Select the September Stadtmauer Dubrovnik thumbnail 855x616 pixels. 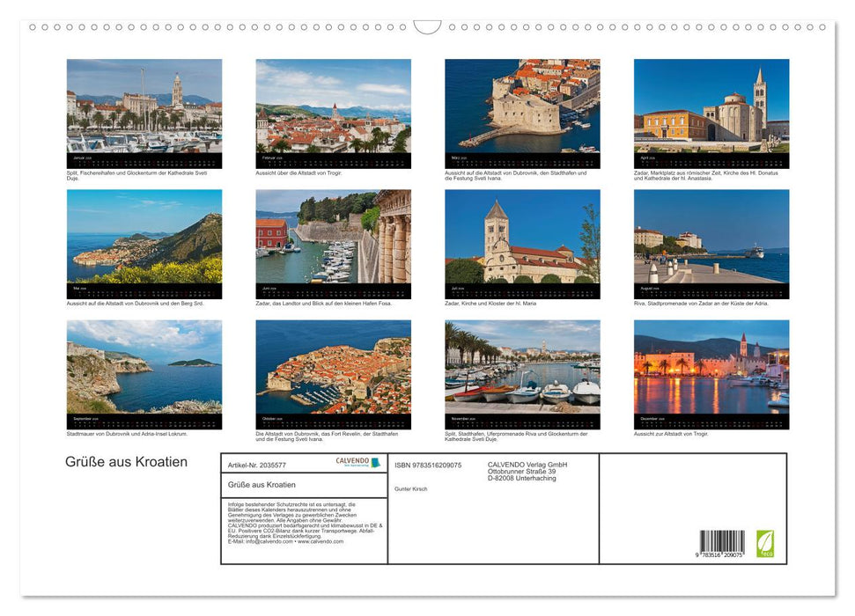pyautogui.click(x=144, y=368)
